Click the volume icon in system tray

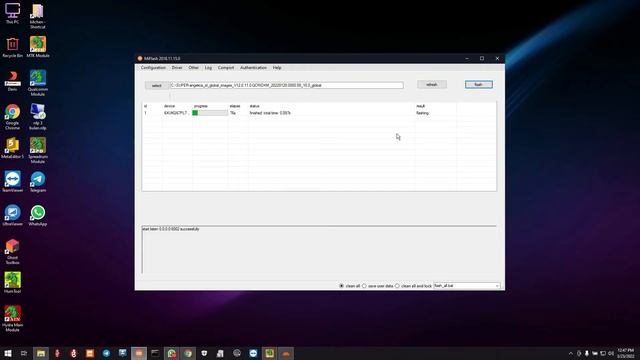[x=611, y=353]
